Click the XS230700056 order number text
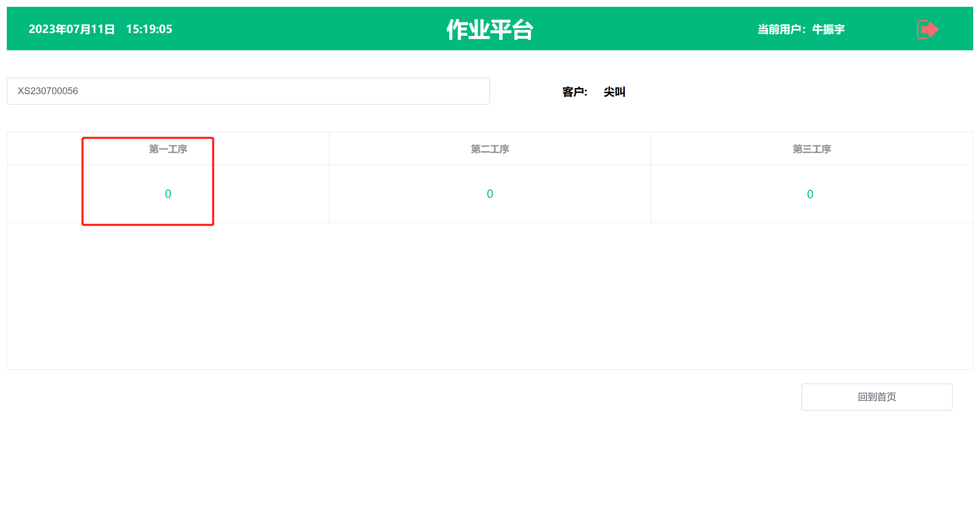 click(x=48, y=91)
